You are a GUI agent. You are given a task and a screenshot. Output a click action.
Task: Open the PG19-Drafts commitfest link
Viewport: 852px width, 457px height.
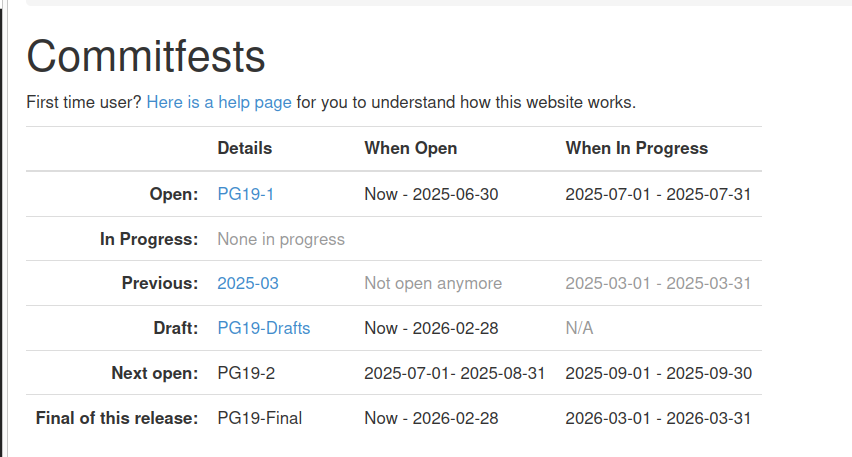coord(263,328)
